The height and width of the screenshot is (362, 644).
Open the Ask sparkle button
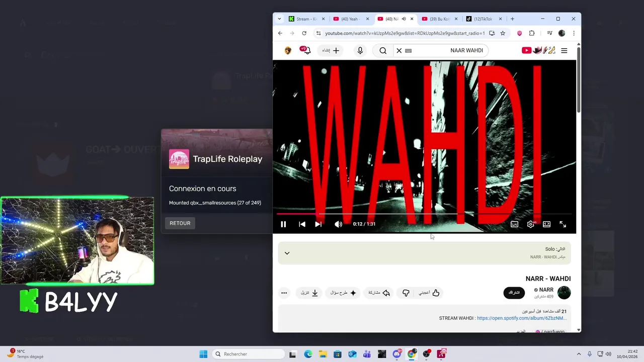[343, 293]
